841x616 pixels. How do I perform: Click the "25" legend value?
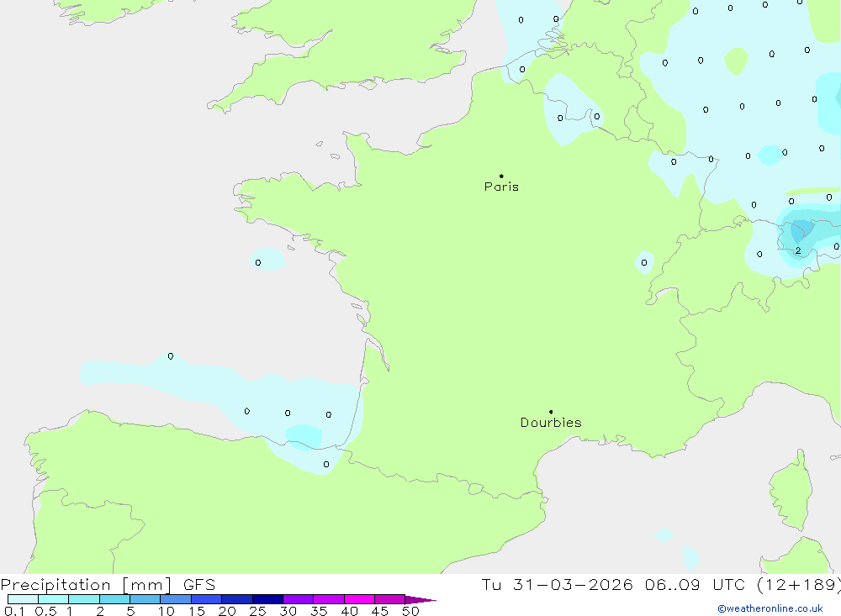(x=258, y=611)
